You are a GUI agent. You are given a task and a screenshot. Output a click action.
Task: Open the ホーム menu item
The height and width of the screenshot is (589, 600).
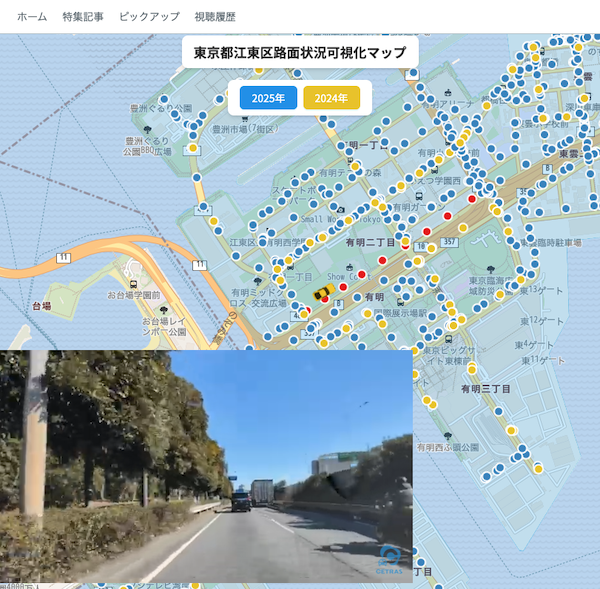32,17
